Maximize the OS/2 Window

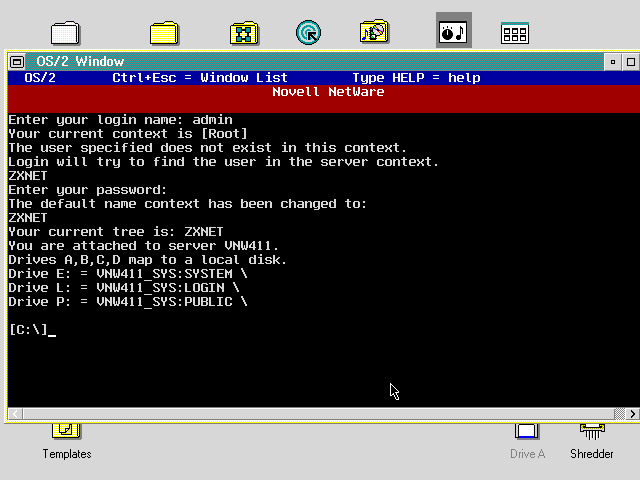coord(631,62)
